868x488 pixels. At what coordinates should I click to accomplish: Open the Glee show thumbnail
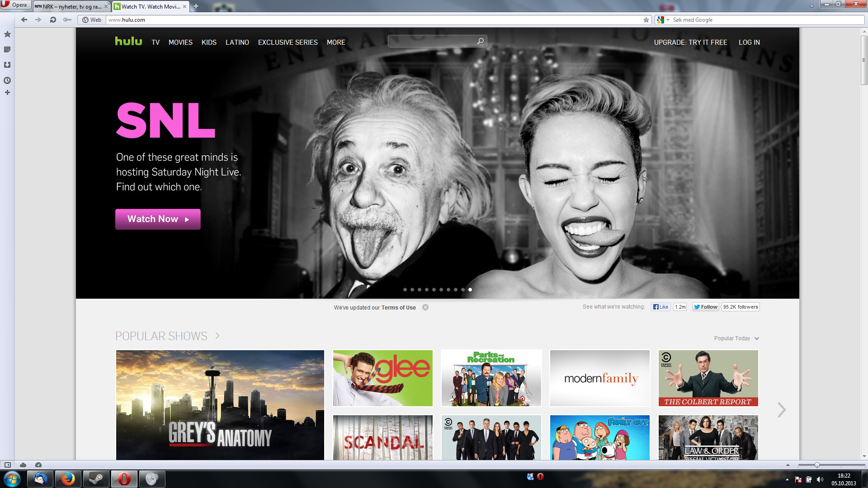point(383,378)
